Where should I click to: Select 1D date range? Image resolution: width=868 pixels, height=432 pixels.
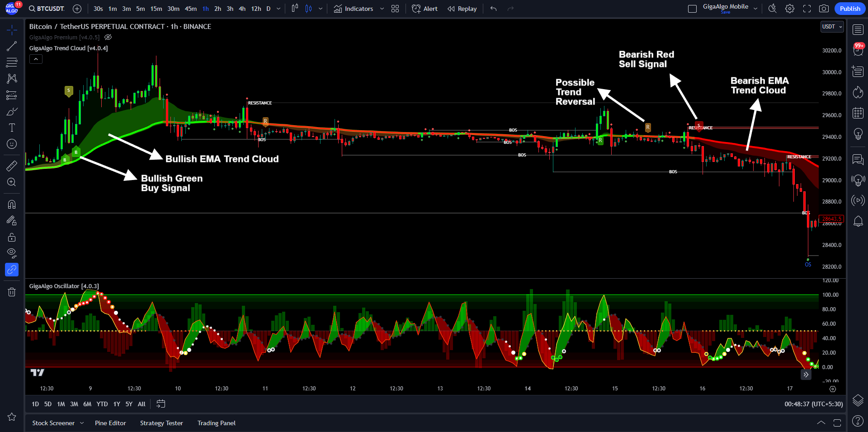pos(35,404)
